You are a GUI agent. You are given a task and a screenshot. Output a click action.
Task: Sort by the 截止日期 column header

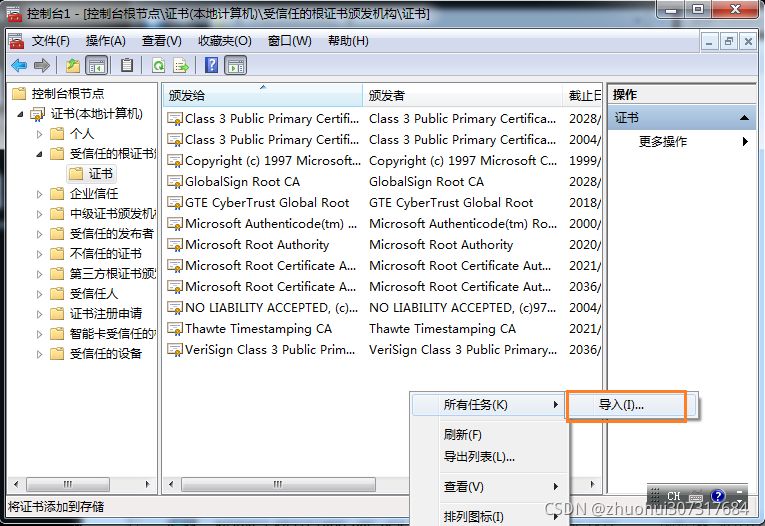click(x=583, y=95)
